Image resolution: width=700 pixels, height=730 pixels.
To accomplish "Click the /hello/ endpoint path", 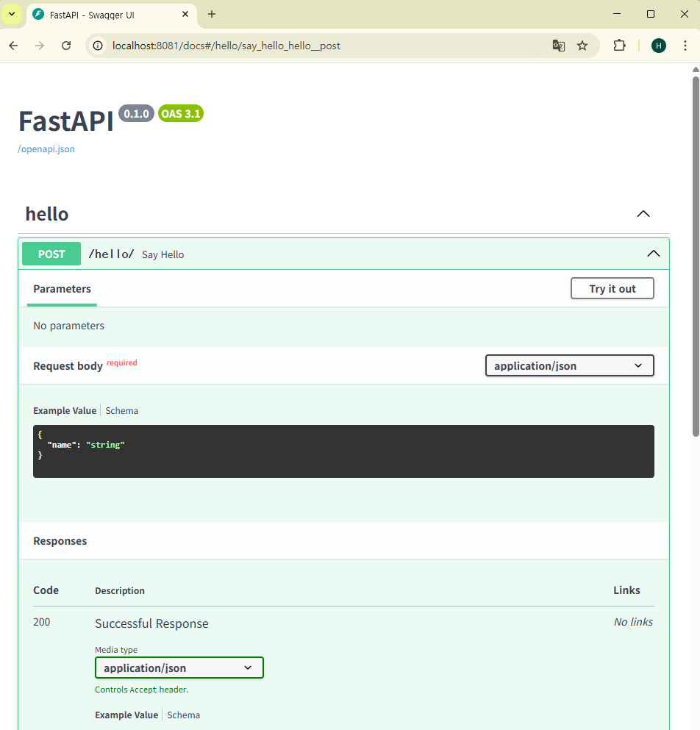I will click(111, 254).
